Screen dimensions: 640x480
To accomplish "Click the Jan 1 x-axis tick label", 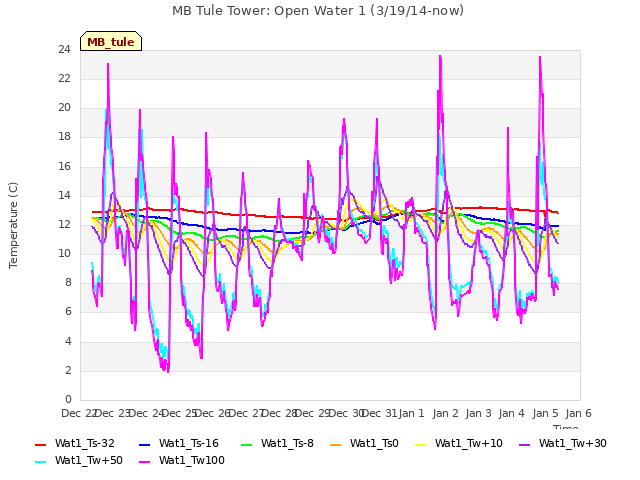I will coord(411,413).
